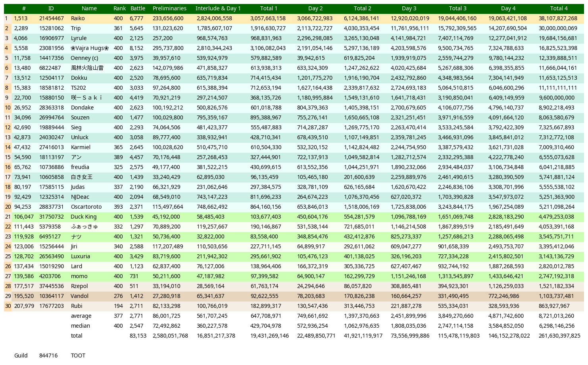
Task: Click player name Unluck
Action: 80,137
